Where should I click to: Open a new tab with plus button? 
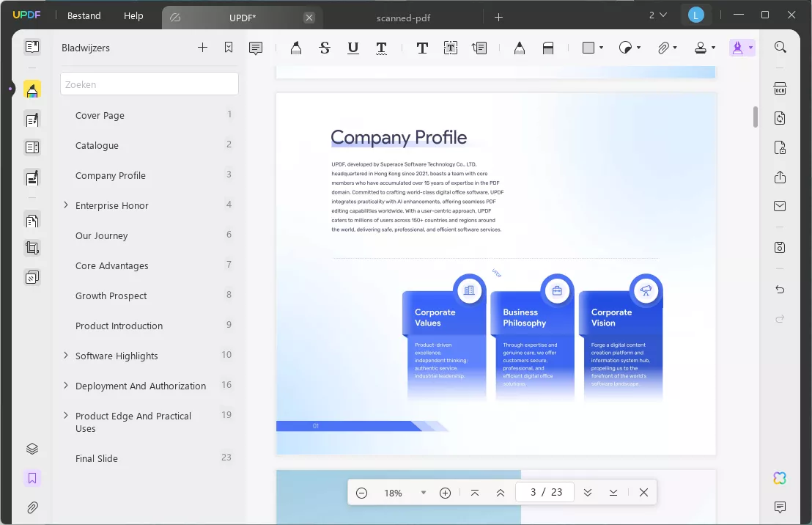click(x=498, y=17)
